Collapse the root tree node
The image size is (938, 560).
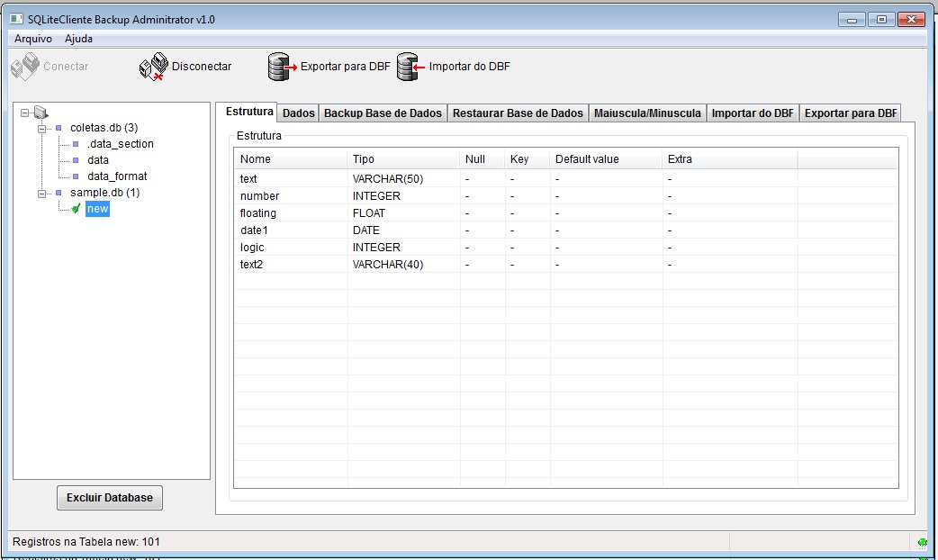25,113
